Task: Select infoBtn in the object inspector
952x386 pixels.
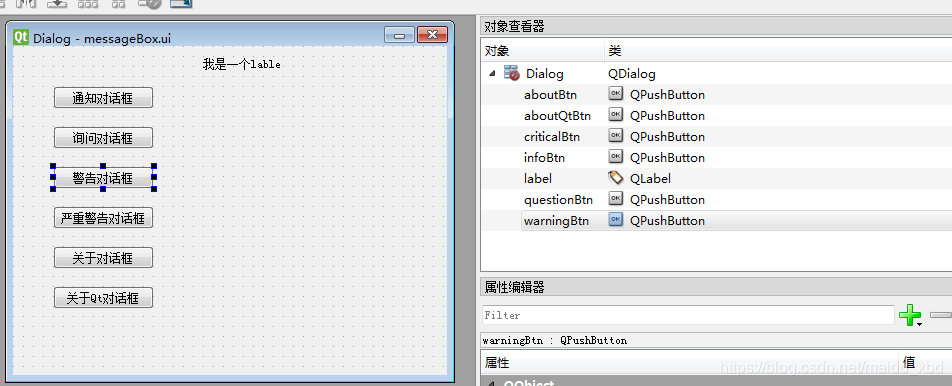Action: tap(545, 158)
